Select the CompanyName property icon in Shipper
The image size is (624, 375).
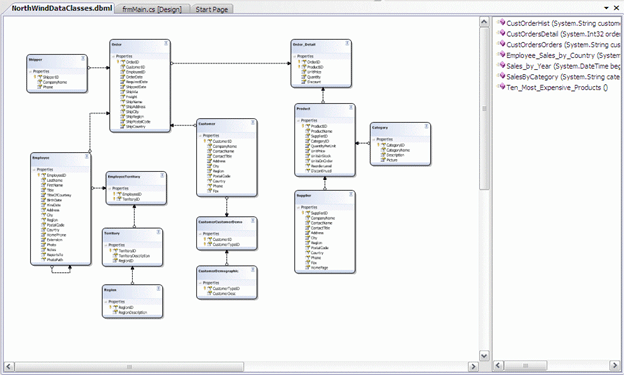40,82
